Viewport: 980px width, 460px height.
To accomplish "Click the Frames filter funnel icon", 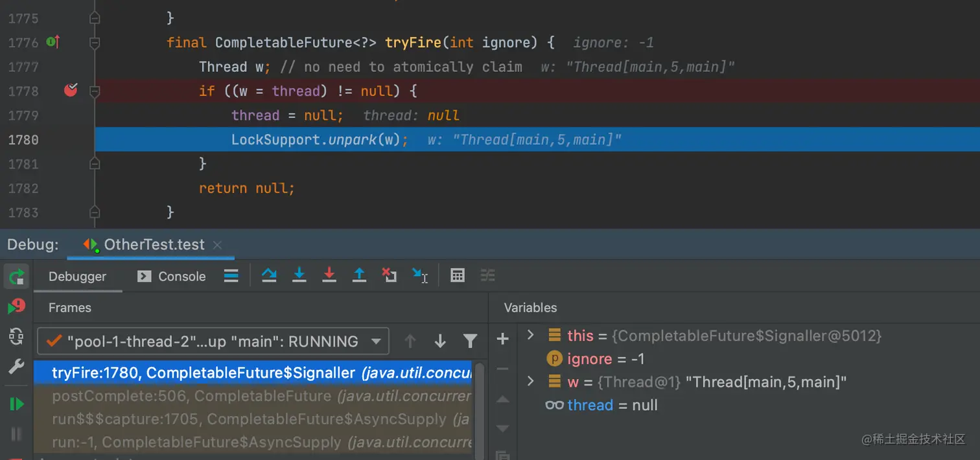I will point(471,341).
